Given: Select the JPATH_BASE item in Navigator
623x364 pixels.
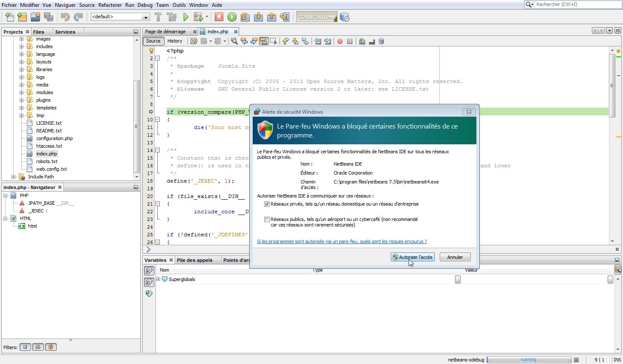Looking at the screenshot, I should pyautogui.click(x=51, y=203).
